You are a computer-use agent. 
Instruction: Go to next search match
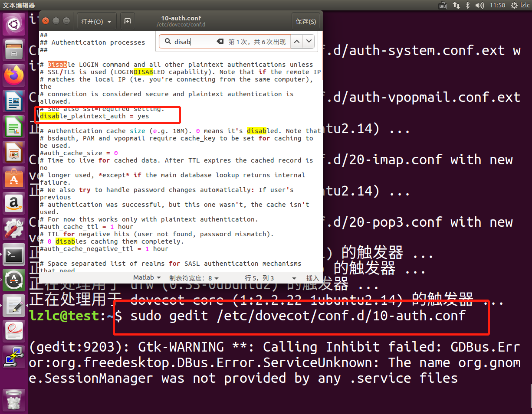(x=309, y=42)
